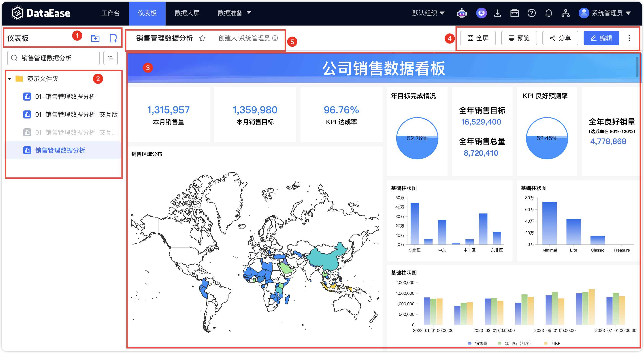Screen dimensions: 644x353
Task: Click the new dashboard icon
Action: (113, 38)
